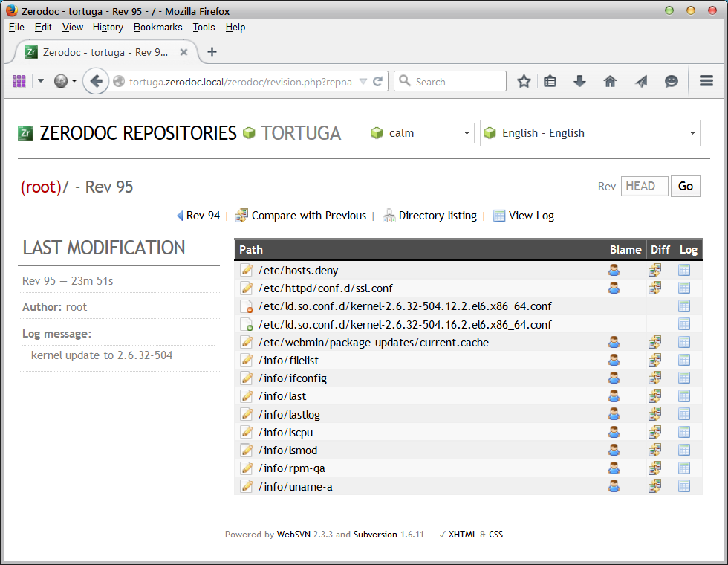Click inside the Rev HEAD input field
This screenshot has height=565, width=728.
644,186
